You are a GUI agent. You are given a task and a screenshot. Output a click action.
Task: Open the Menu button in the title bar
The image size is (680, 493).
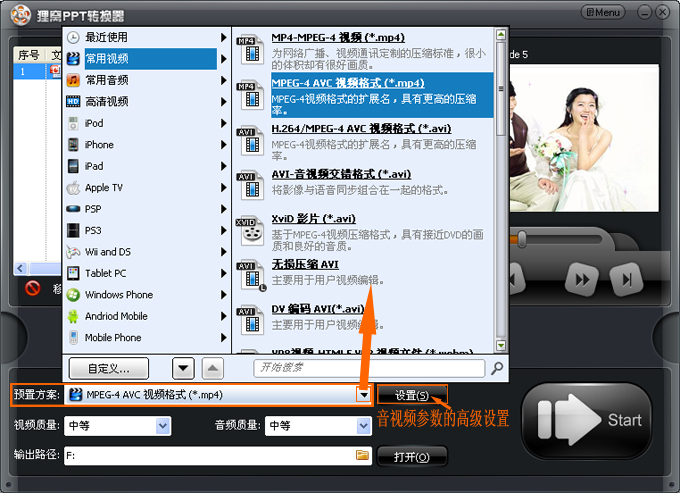602,12
